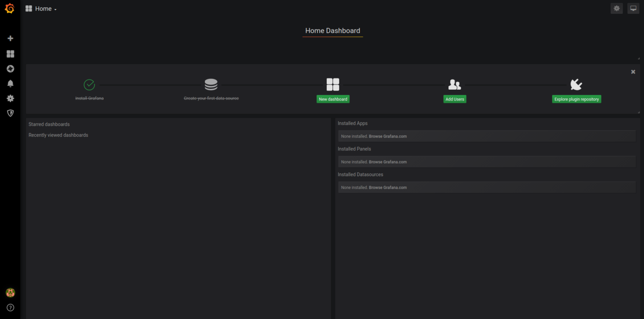
Task: Click the New dashboard button
Action: (333, 99)
